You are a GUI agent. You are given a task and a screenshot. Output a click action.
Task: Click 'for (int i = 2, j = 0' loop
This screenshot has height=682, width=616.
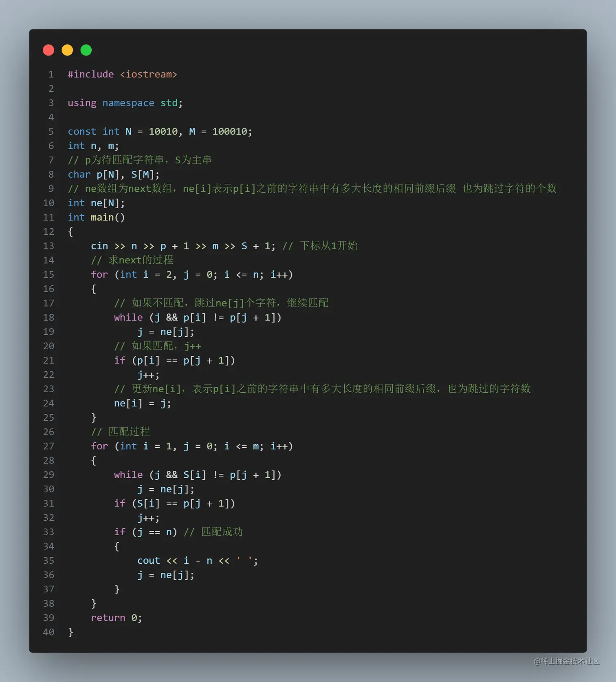192,274
